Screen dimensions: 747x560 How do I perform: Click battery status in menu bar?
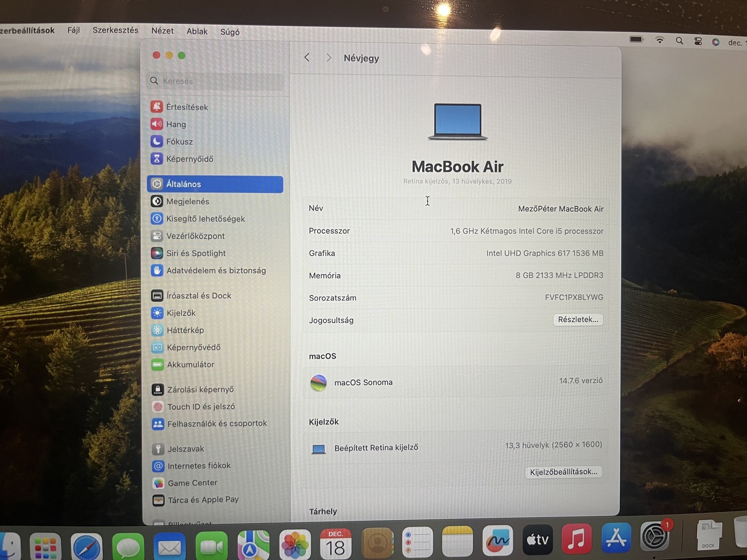point(637,39)
